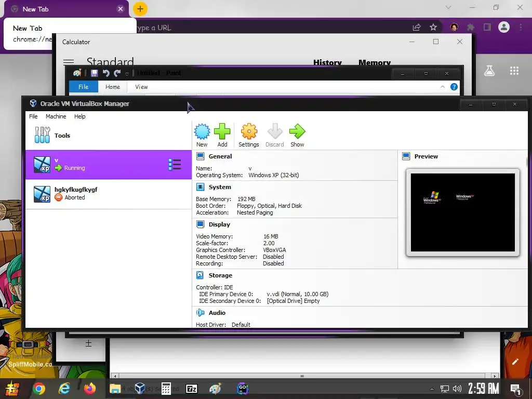Open Paint quick access toolbar dropdown
This screenshot has width=532, height=399.
[127, 74]
